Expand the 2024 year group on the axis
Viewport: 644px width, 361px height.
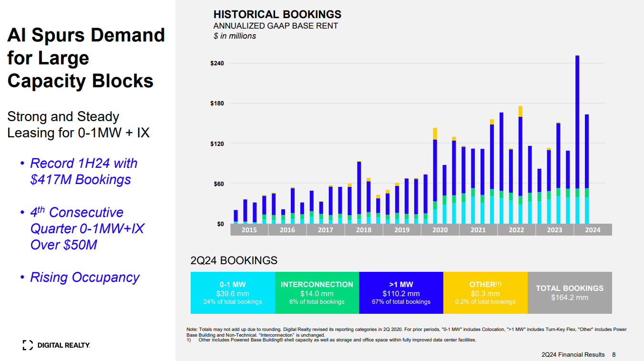(592, 230)
